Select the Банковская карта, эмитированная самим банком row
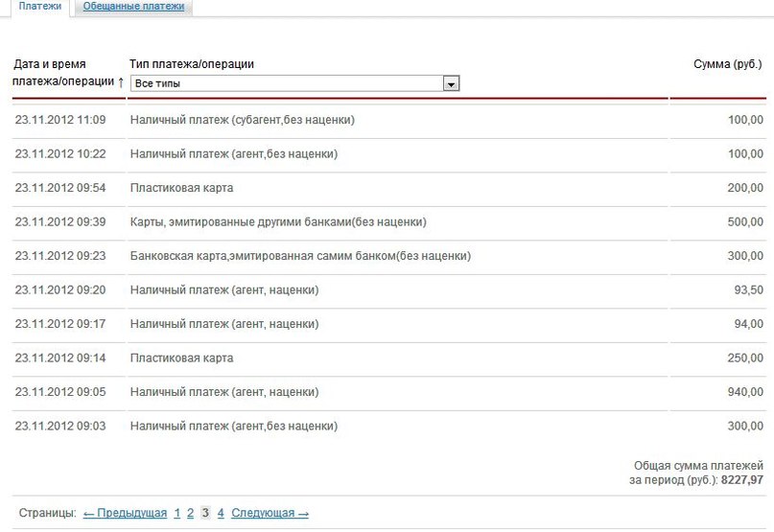Image resolution: width=774 pixels, height=532 pixels. [x=389, y=256]
